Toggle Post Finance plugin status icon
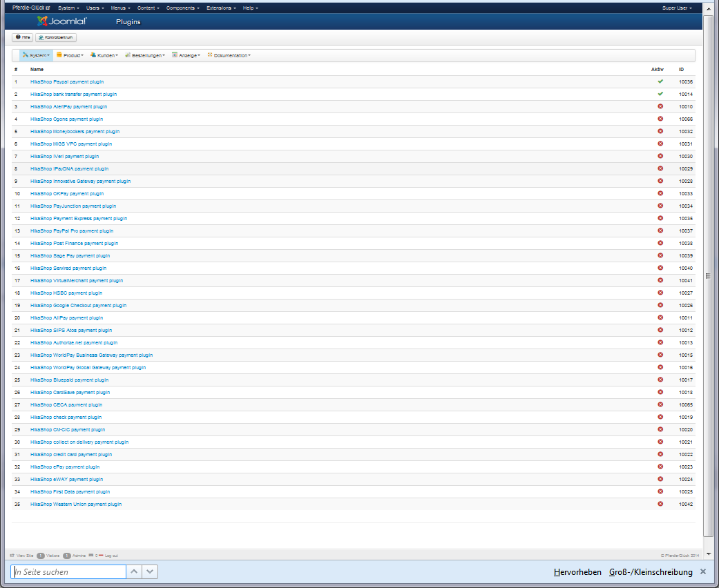 click(x=660, y=243)
